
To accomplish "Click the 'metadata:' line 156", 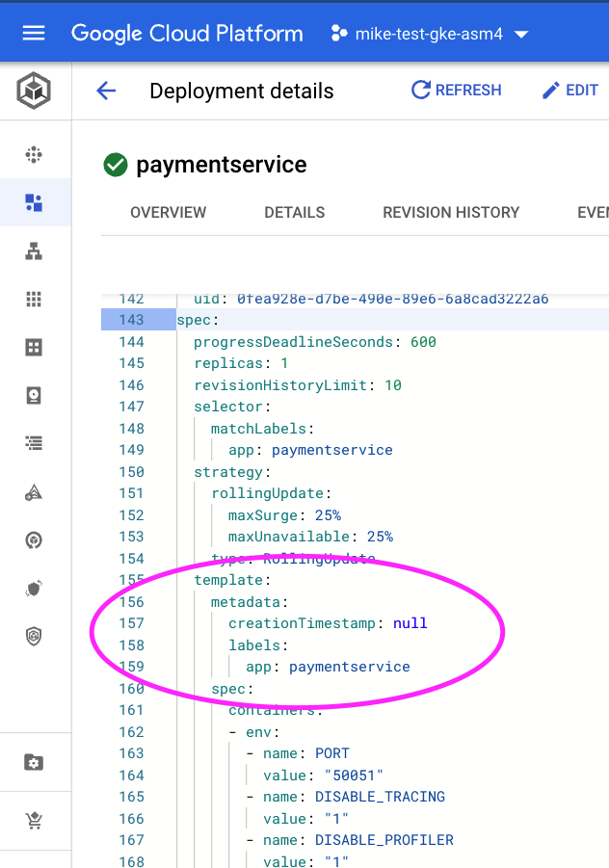I will pos(250,602).
